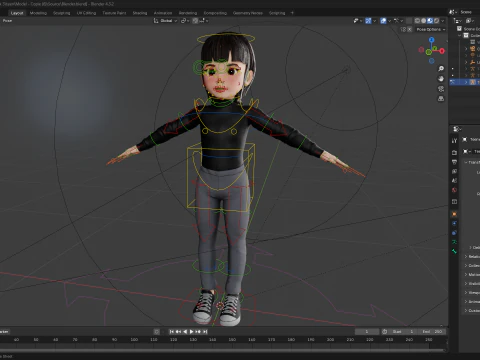
Task: Click the zoom view magnifier icon
Action: click(x=441, y=69)
